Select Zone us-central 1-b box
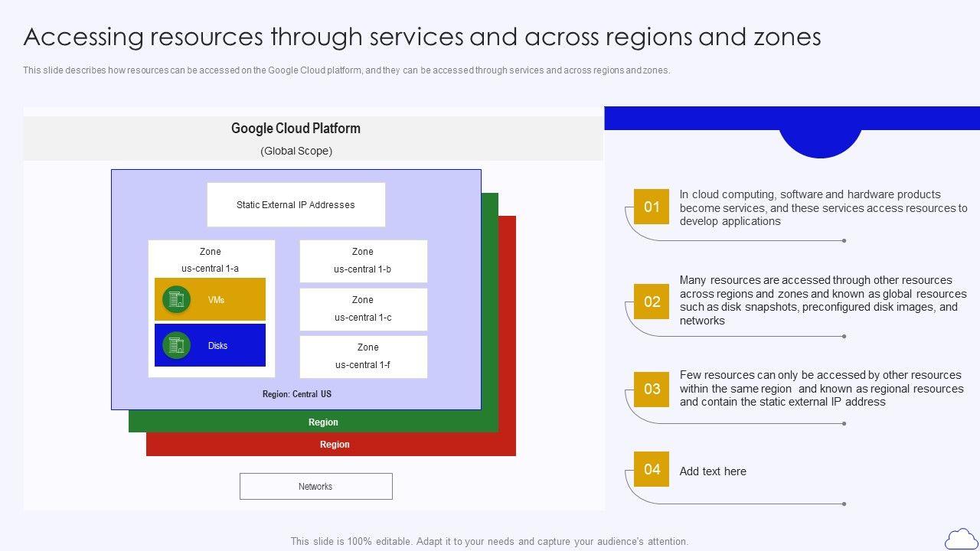This screenshot has height=551, width=980. [363, 261]
